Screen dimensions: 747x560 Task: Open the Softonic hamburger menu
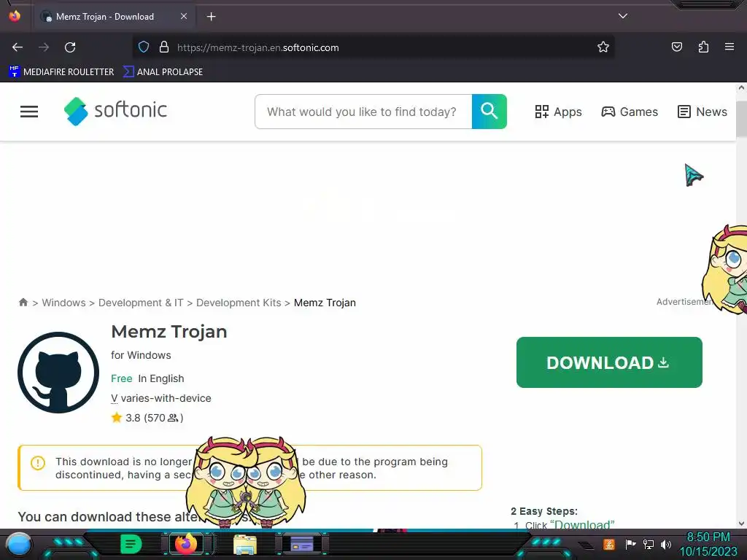(x=29, y=112)
